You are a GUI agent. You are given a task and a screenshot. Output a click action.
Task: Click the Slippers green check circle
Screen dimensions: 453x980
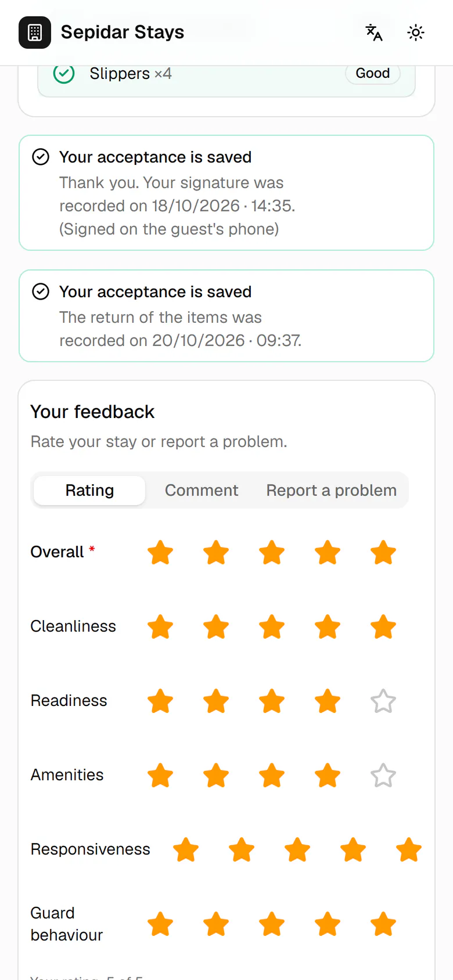[64, 74]
